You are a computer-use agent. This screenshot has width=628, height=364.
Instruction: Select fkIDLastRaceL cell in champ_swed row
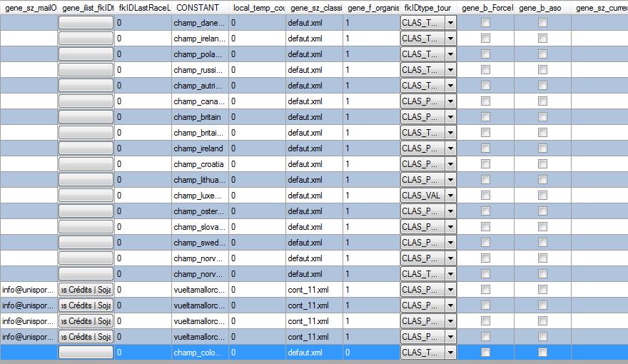(143, 243)
